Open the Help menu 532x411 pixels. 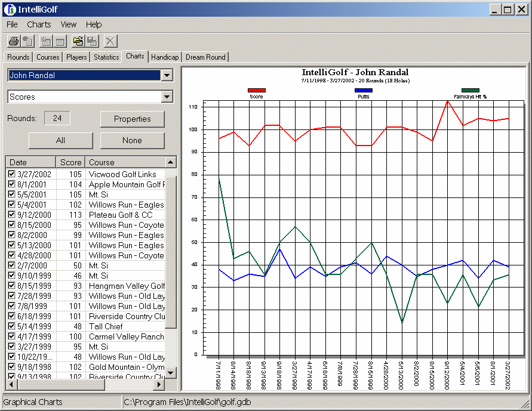coord(94,24)
